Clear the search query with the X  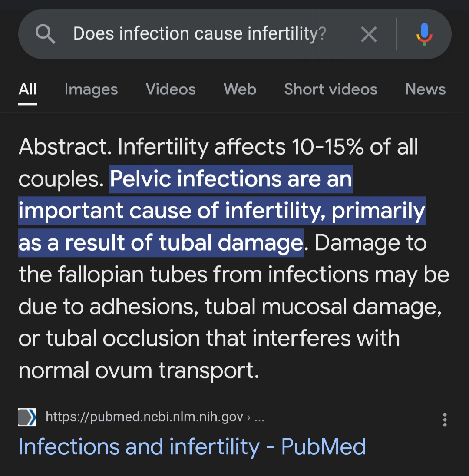(x=369, y=34)
